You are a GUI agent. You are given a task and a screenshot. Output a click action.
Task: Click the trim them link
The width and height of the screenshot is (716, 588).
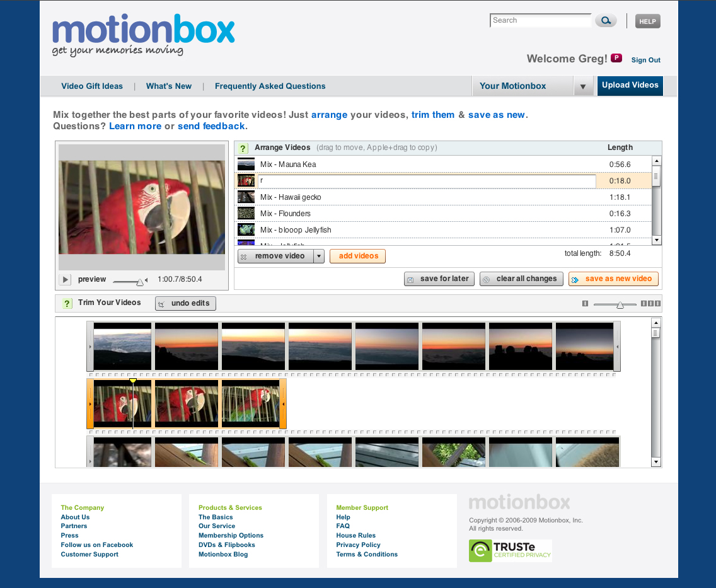tap(433, 115)
